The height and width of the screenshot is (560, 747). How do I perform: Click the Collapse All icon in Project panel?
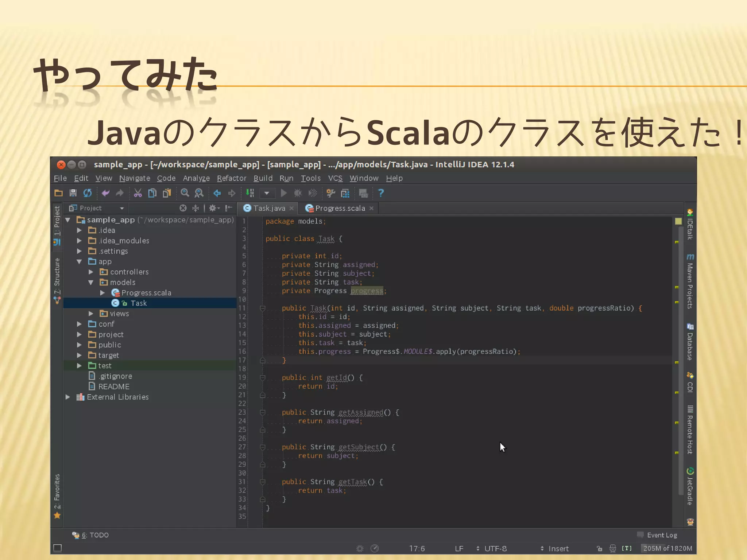tap(196, 208)
